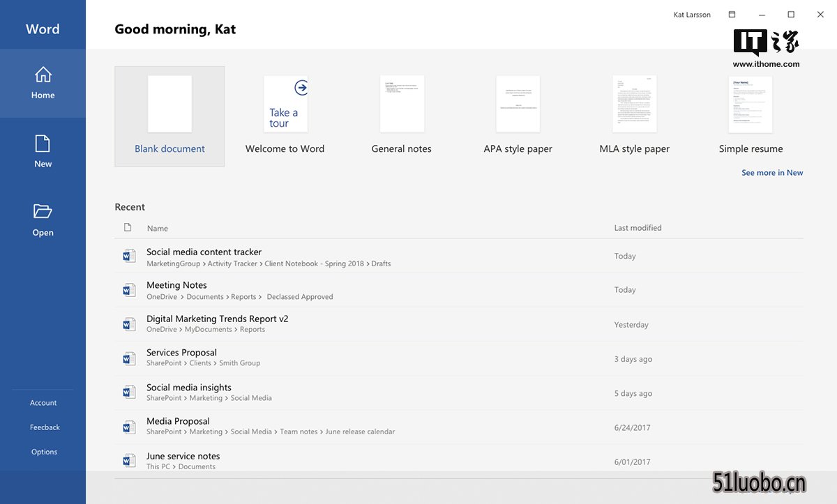The height and width of the screenshot is (504, 837).
Task: Click the Word icon beside Social media insights
Action: point(129,392)
